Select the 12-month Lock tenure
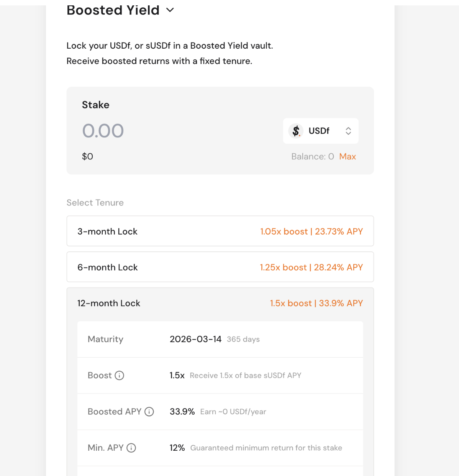 tap(109, 304)
